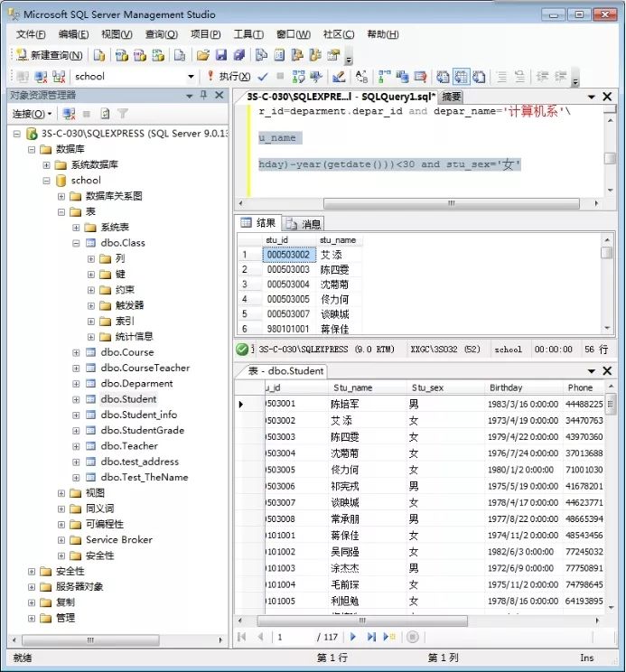Toggle Results to Grid icon
Viewport: 626px width, 672px height.
point(461,77)
